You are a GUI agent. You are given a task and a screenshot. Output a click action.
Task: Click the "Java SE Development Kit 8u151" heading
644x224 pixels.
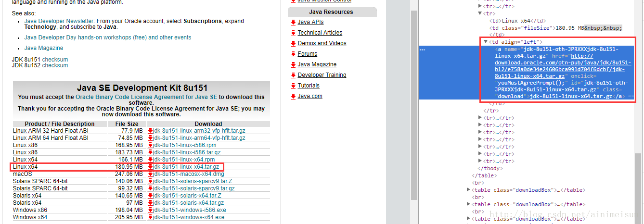(142, 88)
